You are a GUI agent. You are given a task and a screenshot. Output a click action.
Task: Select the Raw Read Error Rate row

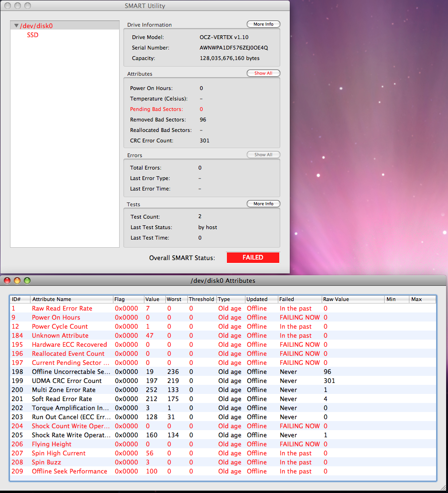coord(223,309)
